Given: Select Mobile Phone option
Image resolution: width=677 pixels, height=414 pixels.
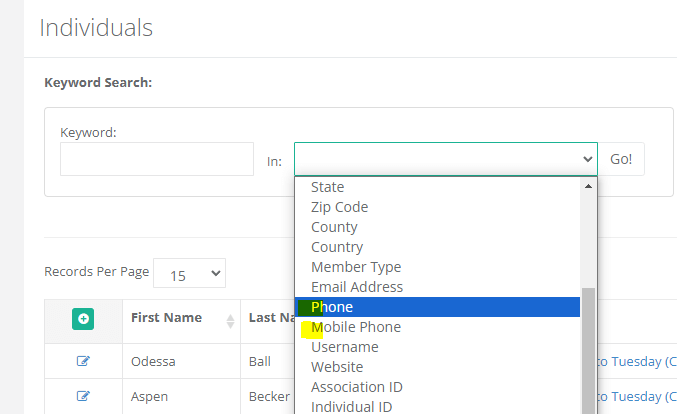Looking at the screenshot, I should pos(355,327).
